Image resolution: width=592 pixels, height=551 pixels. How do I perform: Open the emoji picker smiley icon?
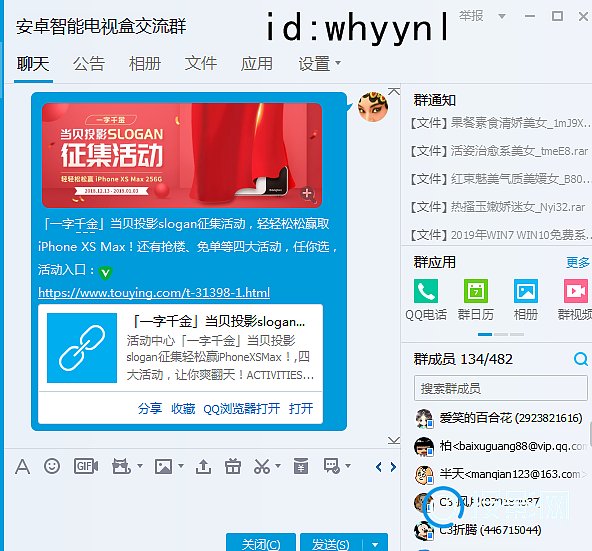[x=52, y=466]
